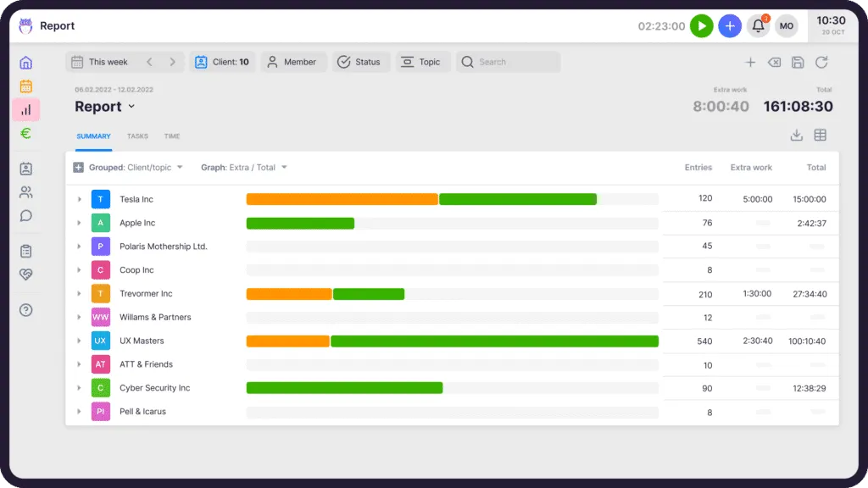This screenshot has height=488, width=868.
Task: Open the Graph: Extra / Total dropdown
Action: (243, 168)
